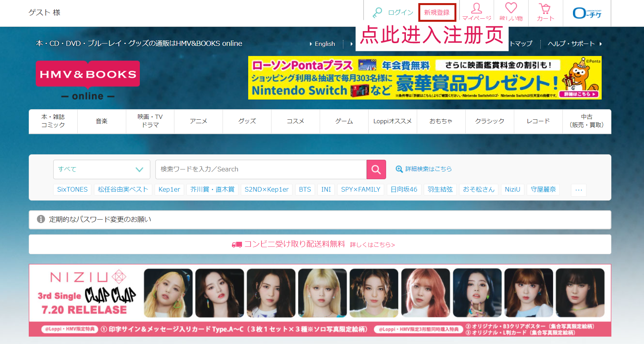Image resolution: width=644 pixels, height=344 pixels.
Task: Select Loppiオススメ menu tab
Action: coord(392,121)
